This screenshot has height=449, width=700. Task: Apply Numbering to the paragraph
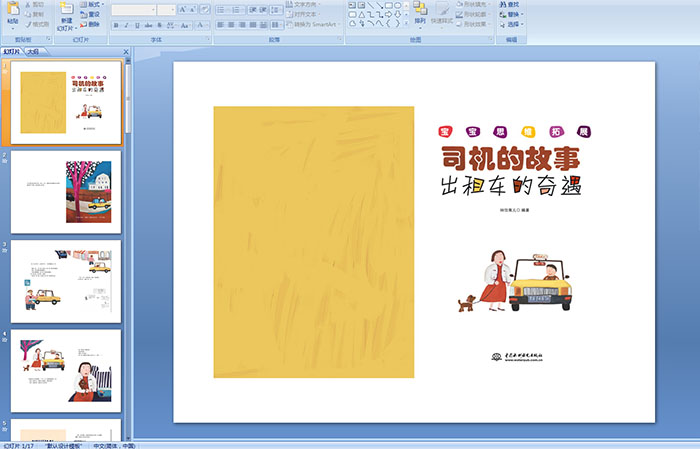(237, 10)
